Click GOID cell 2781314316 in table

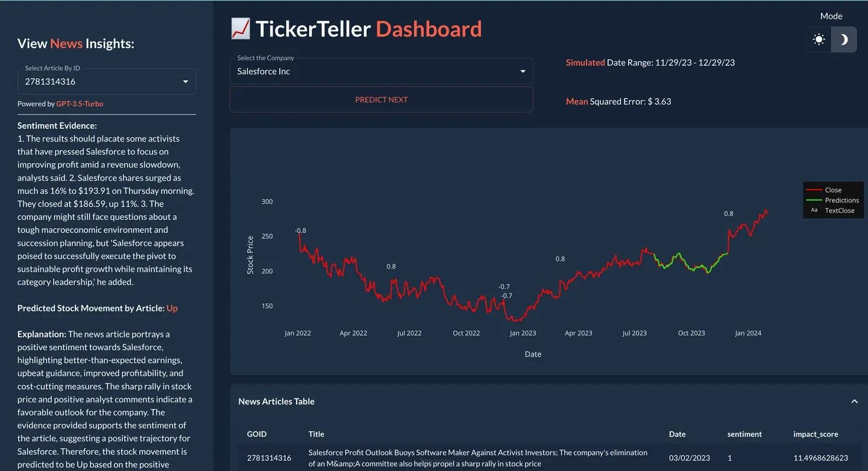tap(269, 458)
